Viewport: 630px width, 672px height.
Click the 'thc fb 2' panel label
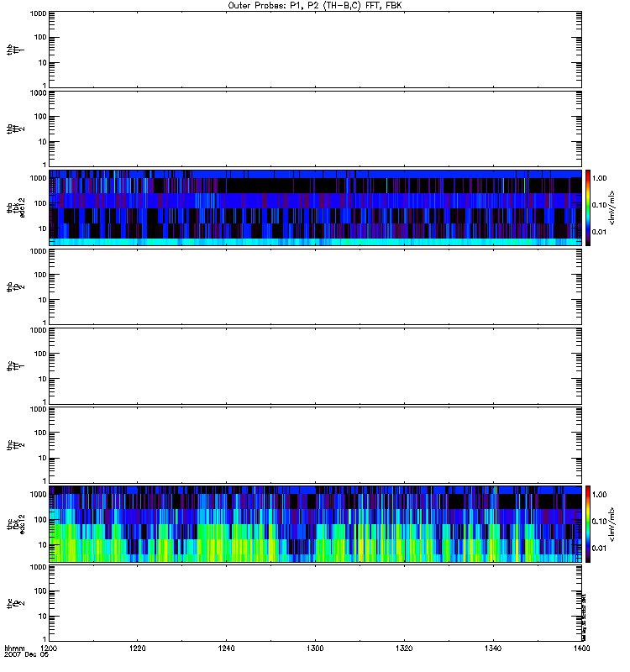point(15,603)
